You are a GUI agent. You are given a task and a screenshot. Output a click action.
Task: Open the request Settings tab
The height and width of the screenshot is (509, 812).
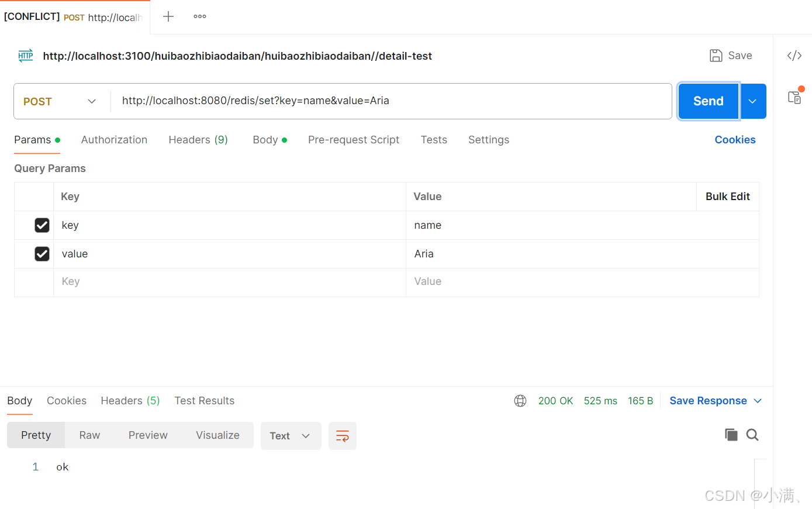489,140
